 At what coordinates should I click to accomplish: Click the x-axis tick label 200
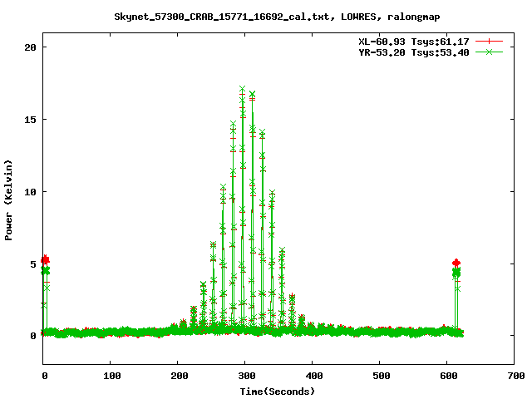click(x=180, y=376)
